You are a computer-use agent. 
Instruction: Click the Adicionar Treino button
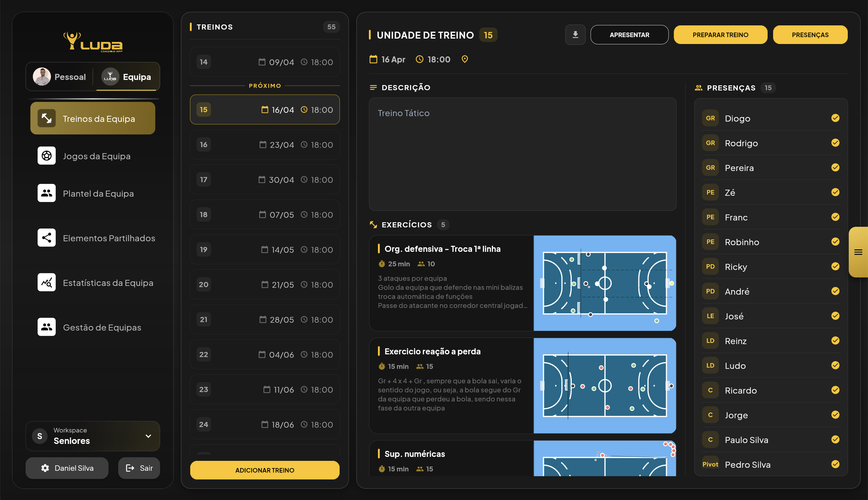point(264,470)
